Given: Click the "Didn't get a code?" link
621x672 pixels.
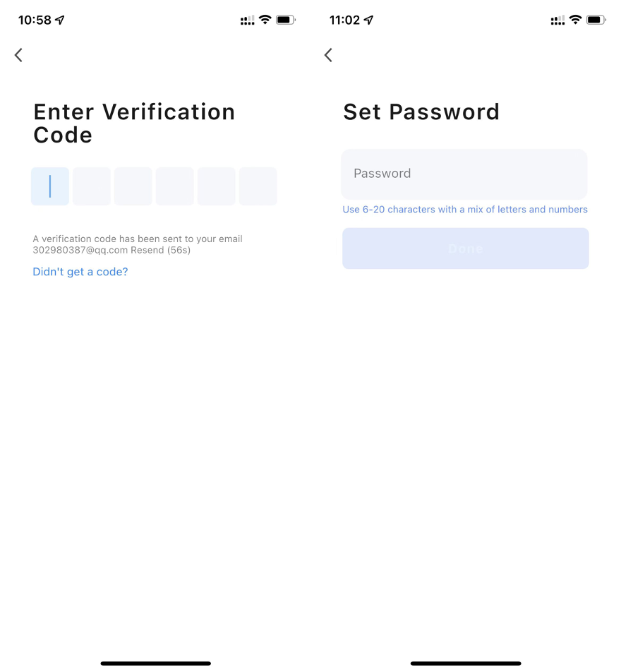Looking at the screenshot, I should 80,272.
